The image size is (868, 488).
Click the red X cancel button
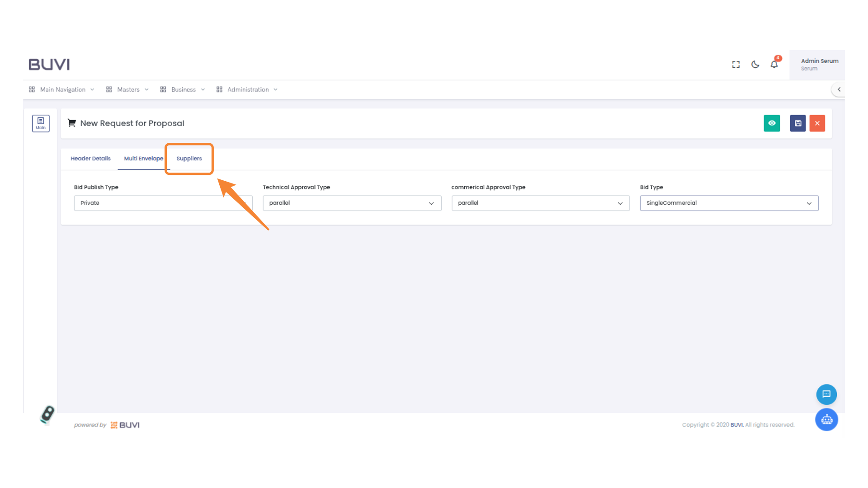click(x=817, y=123)
